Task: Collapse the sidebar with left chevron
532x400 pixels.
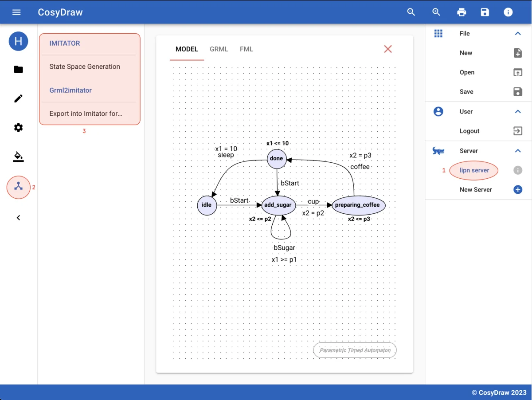Action: click(18, 218)
